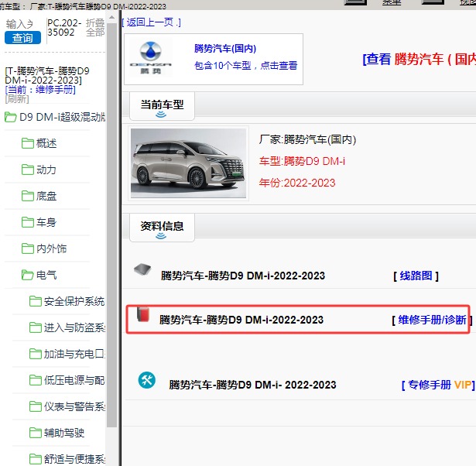
Task: Click the red repair manual book icon
Action: 143,314
